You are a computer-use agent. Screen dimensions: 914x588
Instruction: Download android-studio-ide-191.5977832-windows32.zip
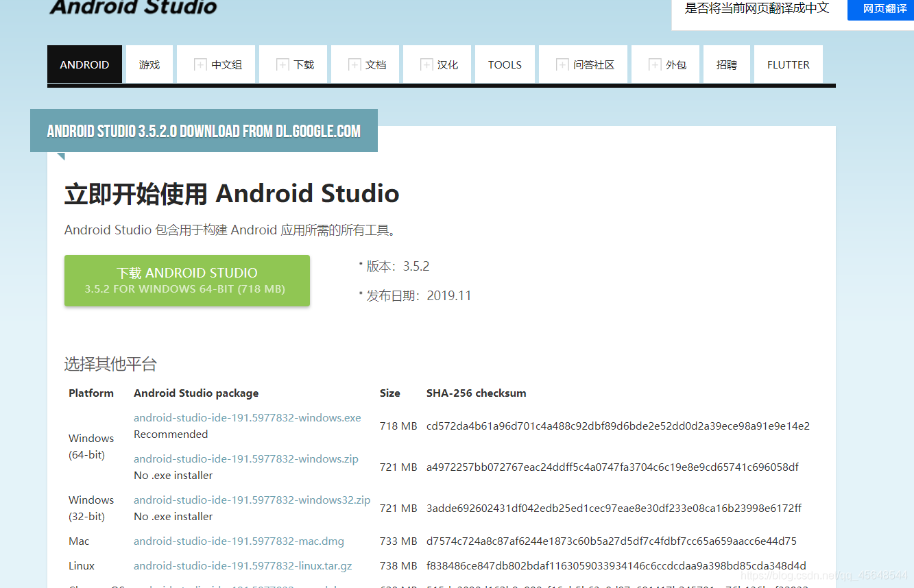click(252, 500)
